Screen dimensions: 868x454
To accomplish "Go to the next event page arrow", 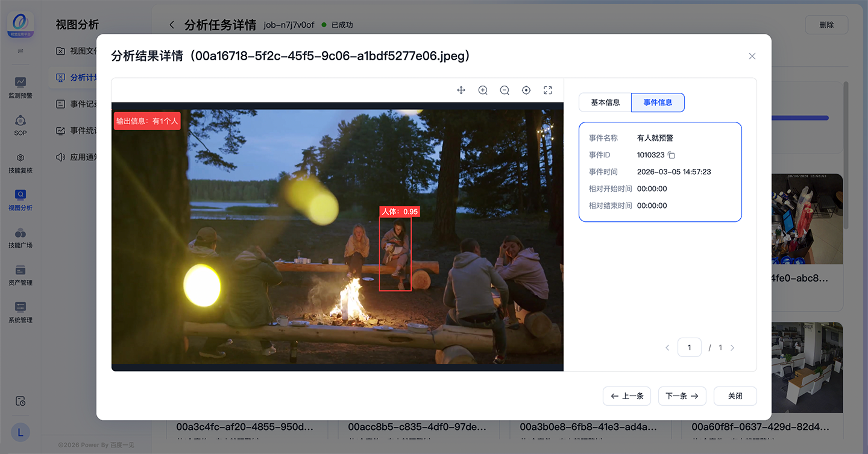I will point(732,348).
